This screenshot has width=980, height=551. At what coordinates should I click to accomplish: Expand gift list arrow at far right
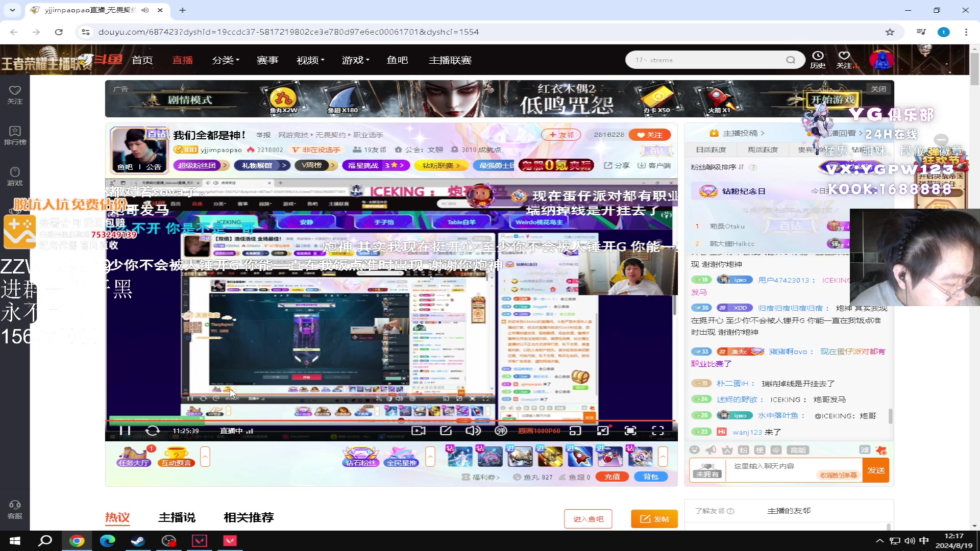coord(663,457)
